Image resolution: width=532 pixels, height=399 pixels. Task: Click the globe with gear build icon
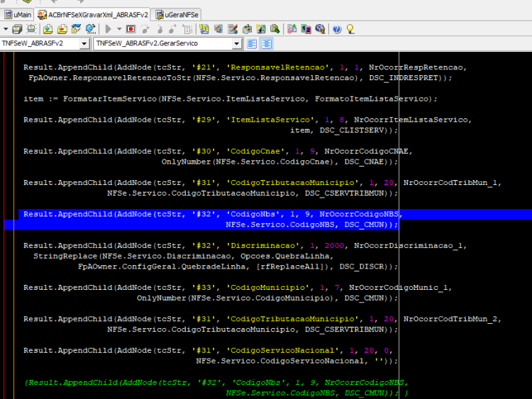(91, 29)
